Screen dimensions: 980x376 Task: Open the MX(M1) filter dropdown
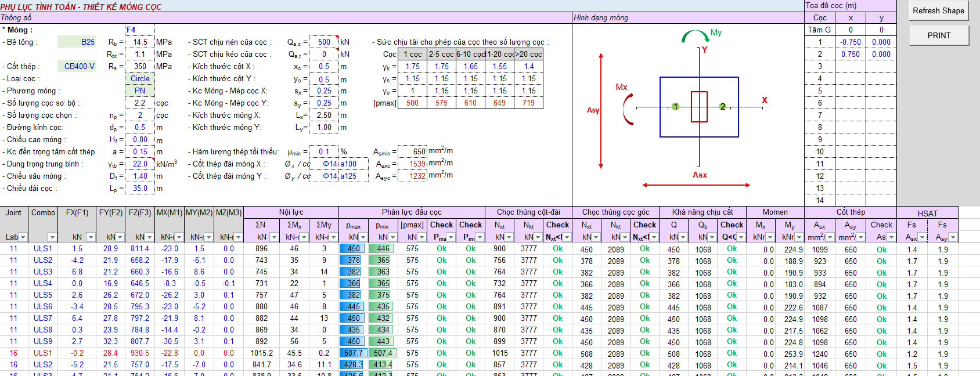pos(179,237)
